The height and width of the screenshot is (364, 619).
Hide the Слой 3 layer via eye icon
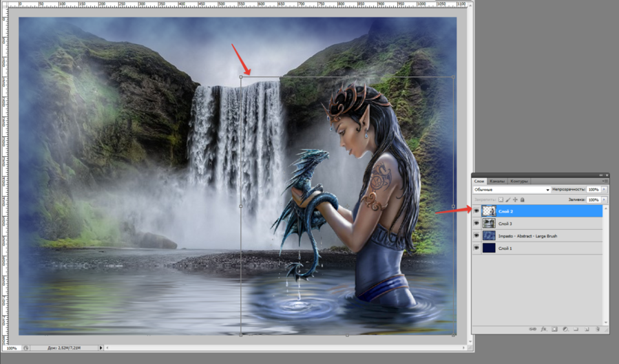click(x=476, y=223)
